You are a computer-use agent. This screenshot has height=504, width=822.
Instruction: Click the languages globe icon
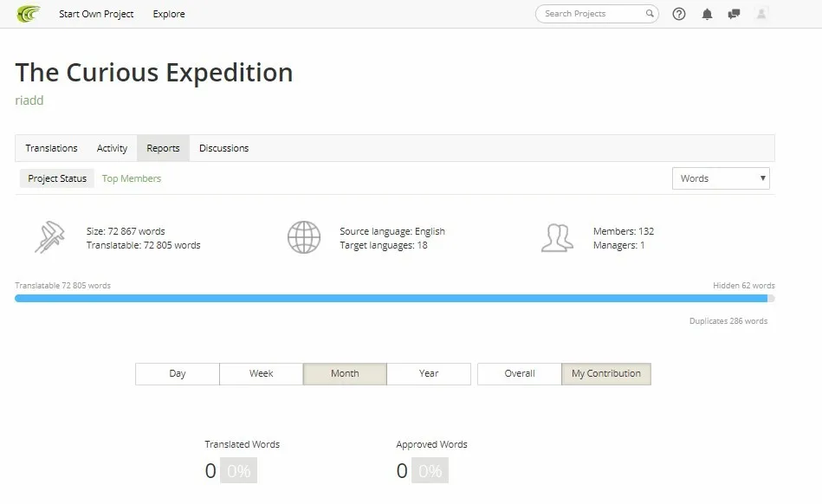click(x=304, y=237)
